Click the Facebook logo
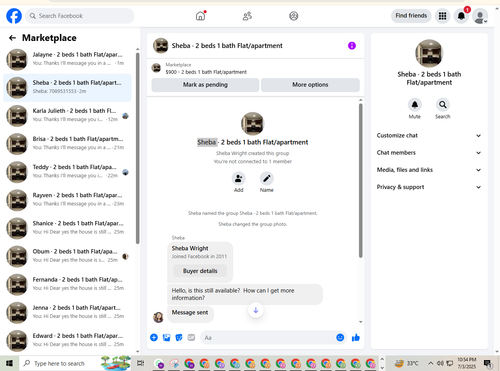The width and height of the screenshot is (500, 371). pyautogui.click(x=14, y=16)
